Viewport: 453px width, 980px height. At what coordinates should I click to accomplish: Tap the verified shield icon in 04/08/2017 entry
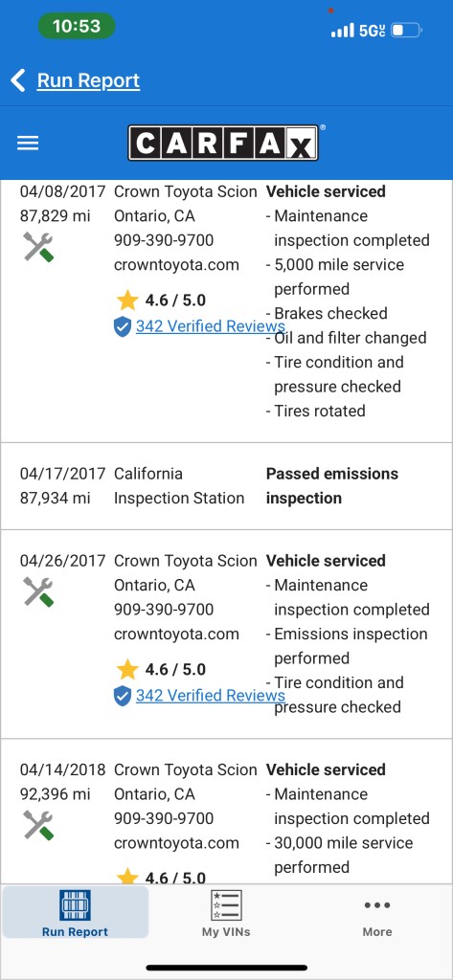(x=123, y=326)
